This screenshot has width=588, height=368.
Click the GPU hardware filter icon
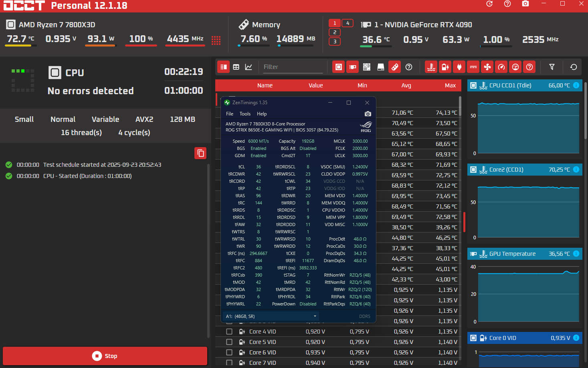click(353, 67)
